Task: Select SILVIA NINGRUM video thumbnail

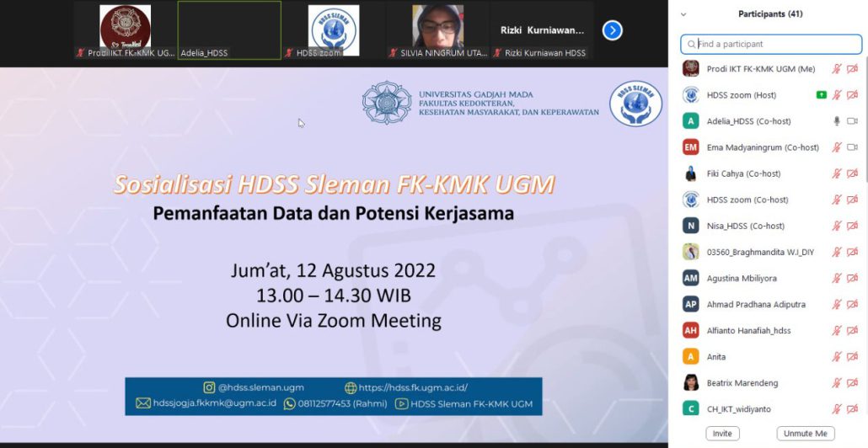Action: (x=438, y=29)
